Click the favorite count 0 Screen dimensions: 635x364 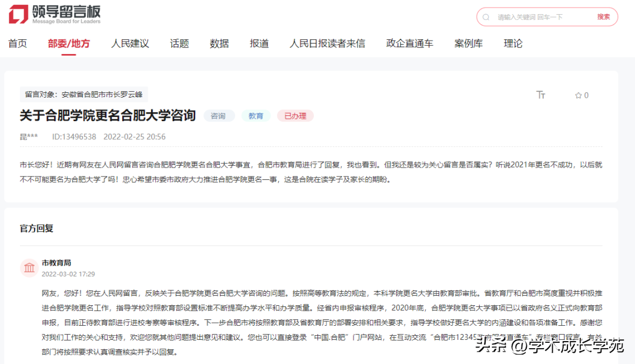[x=586, y=95]
